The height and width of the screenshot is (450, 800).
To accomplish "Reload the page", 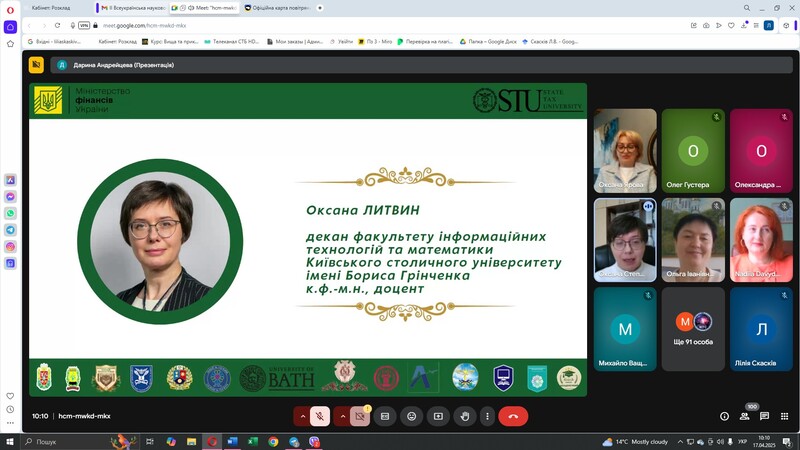I will click(57, 26).
